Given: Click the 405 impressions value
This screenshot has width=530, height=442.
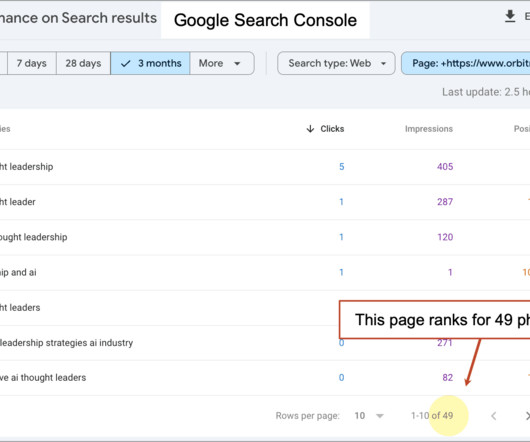Looking at the screenshot, I should tap(445, 167).
